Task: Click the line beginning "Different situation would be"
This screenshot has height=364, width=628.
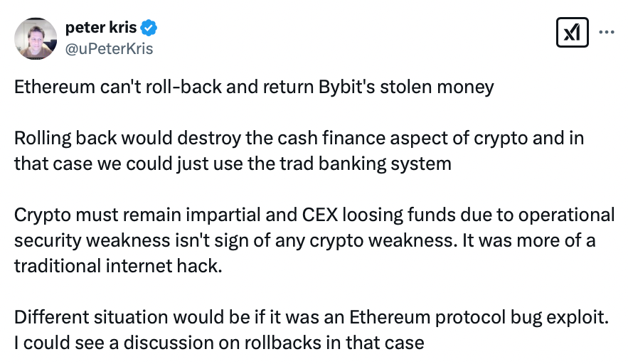Action: point(312,316)
